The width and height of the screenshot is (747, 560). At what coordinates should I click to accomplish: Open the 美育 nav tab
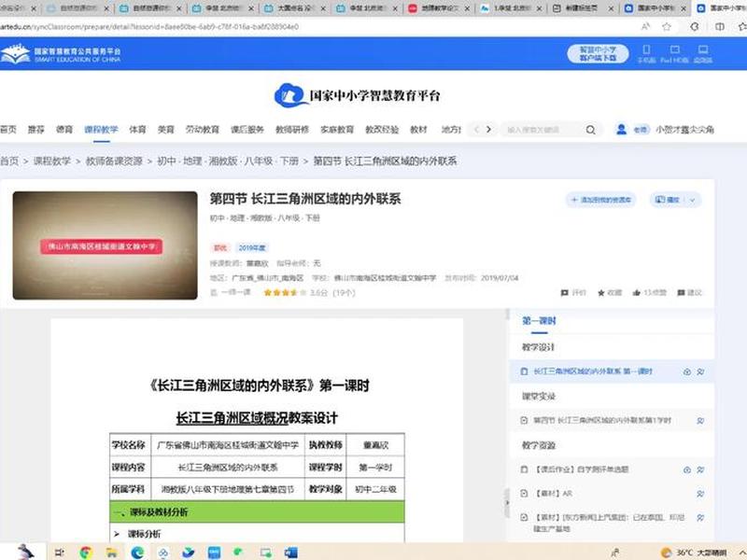pos(166,130)
